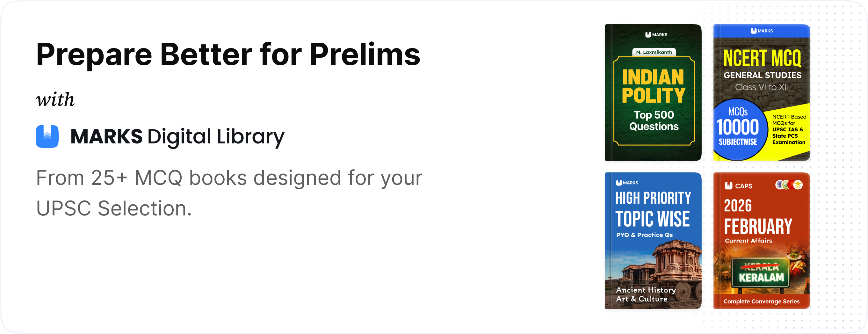Click the MARKS logo on Indian Polity book
Screen dimensions: 868x334
pos(656,35)
